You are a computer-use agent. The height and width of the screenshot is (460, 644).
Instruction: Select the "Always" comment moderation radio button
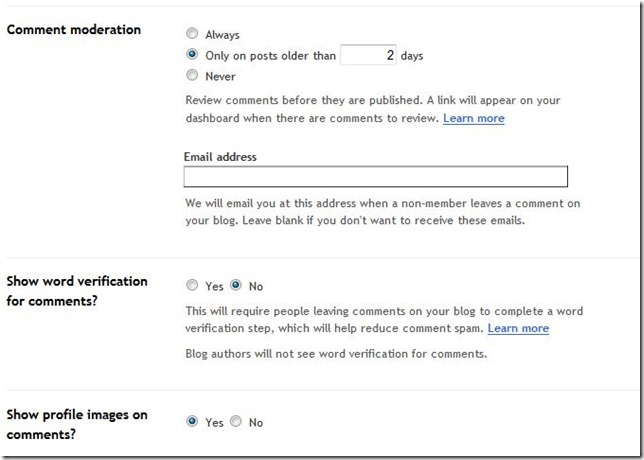coord(192,35)
